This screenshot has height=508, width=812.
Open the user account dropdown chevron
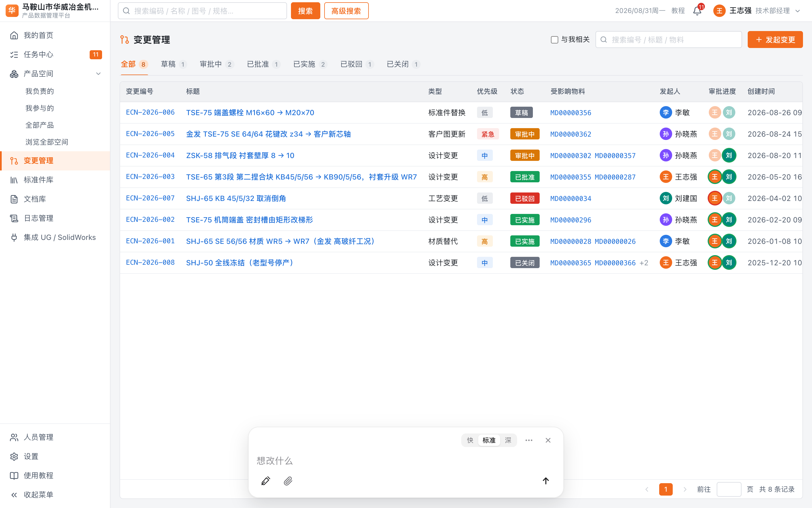pos(798,11)
